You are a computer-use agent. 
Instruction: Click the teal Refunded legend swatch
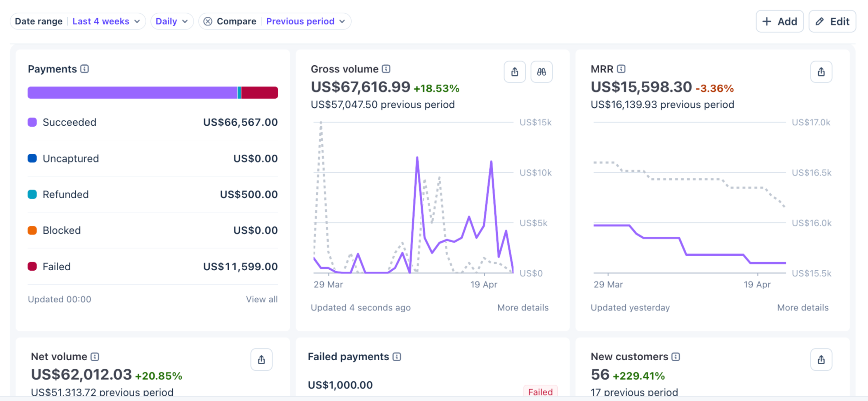point(32,194)
